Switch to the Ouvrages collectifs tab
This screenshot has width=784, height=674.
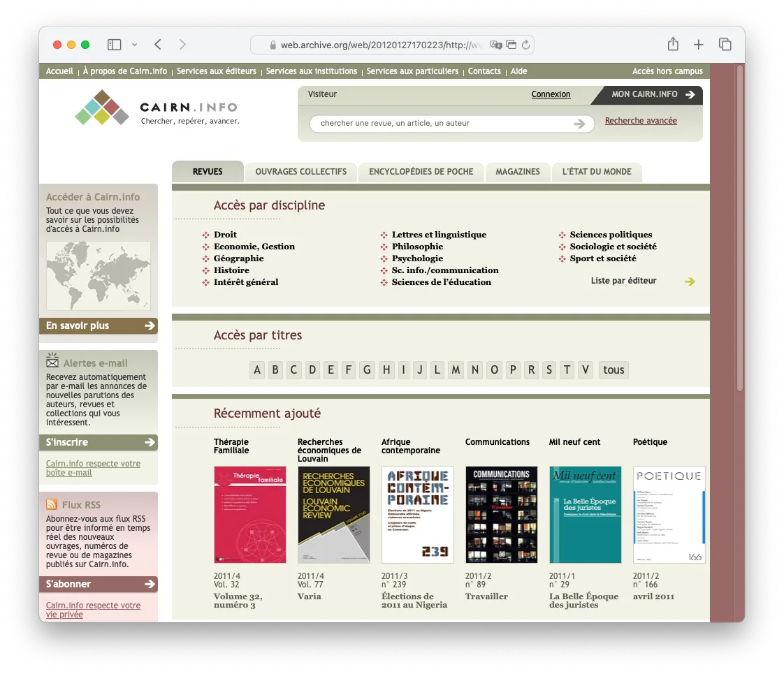coord(300,172)
